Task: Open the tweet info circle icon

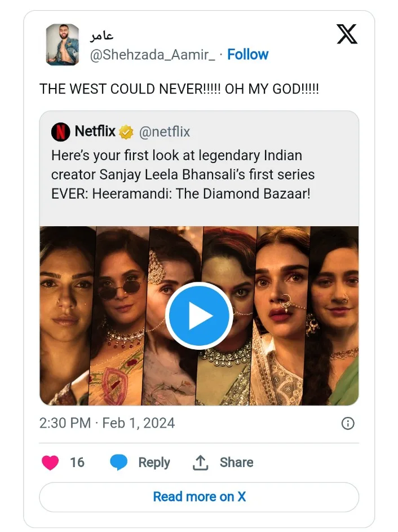Action: tap(348, 424)
